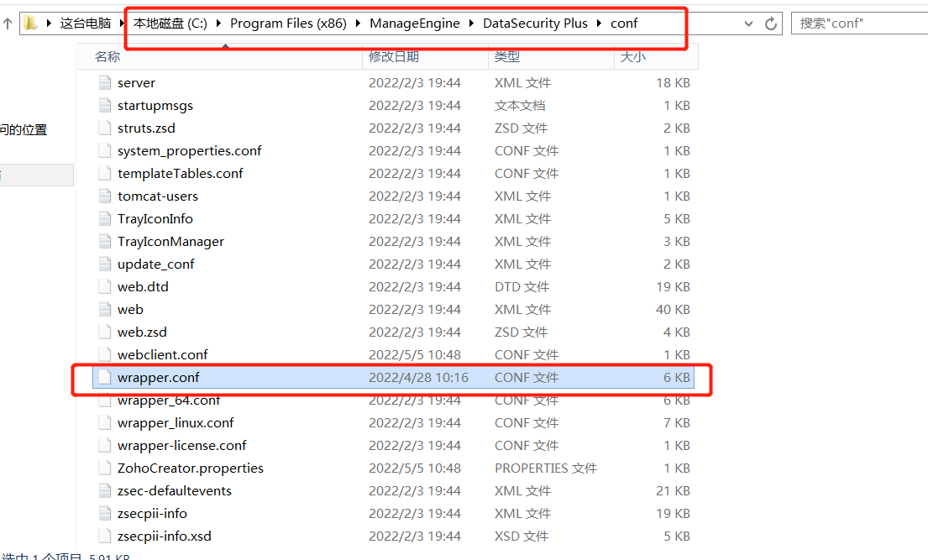Click the folder icon in address bar

(x=30, y=23)
